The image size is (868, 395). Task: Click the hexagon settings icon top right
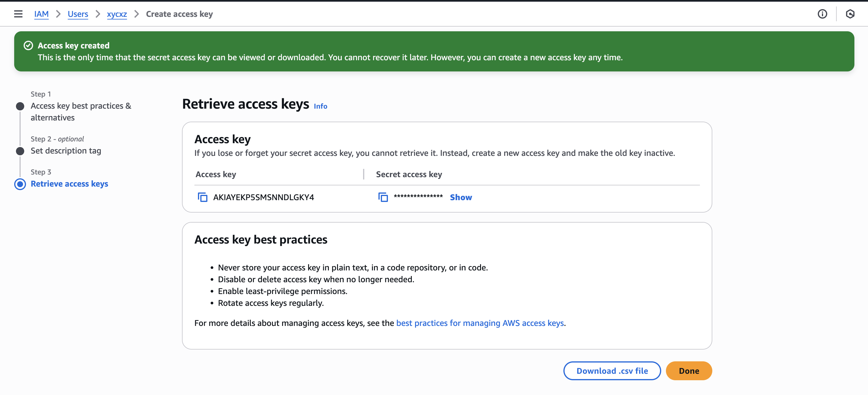850,14
